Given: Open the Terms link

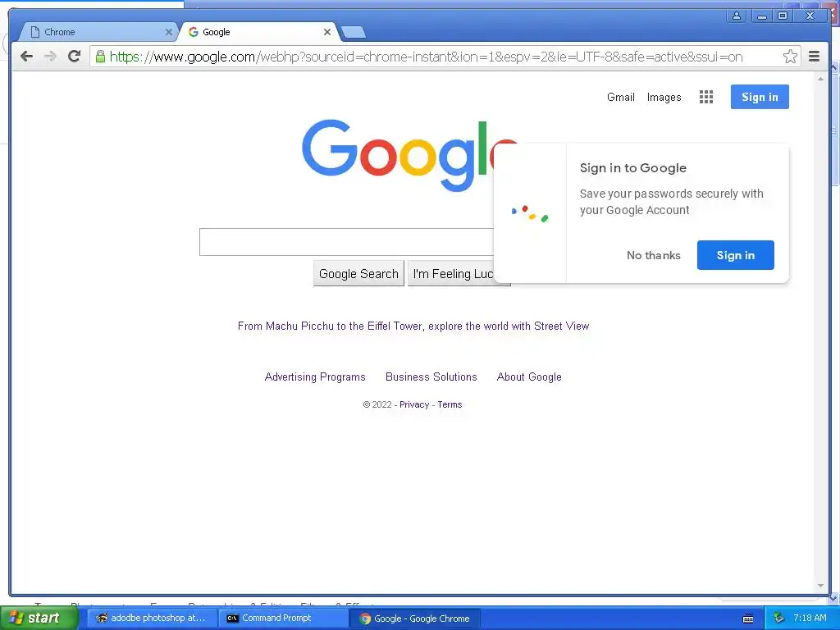Looking at the screenshot, I should [450, 404].
